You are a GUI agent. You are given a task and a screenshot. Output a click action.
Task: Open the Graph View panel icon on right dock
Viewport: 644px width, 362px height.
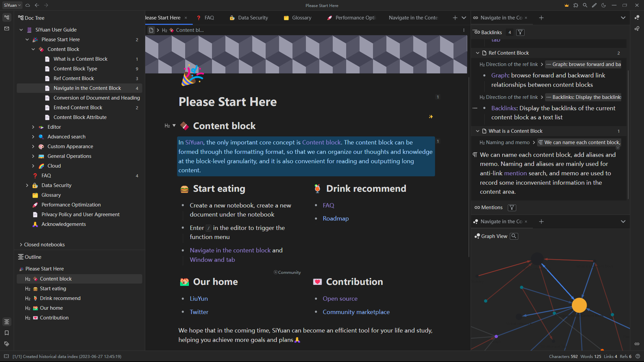[637, 17]
